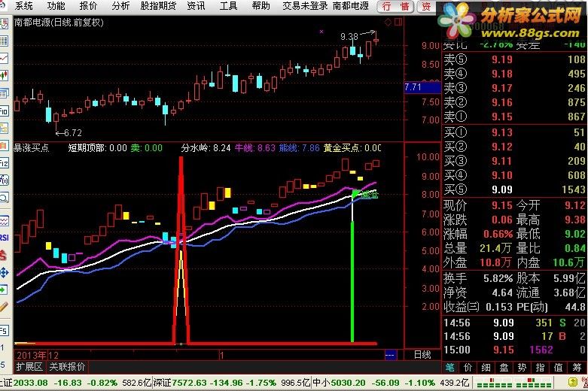Viewport: 588px width, 391px height.
Task: Select the 笔 tick tab
Action: (450, 368)
